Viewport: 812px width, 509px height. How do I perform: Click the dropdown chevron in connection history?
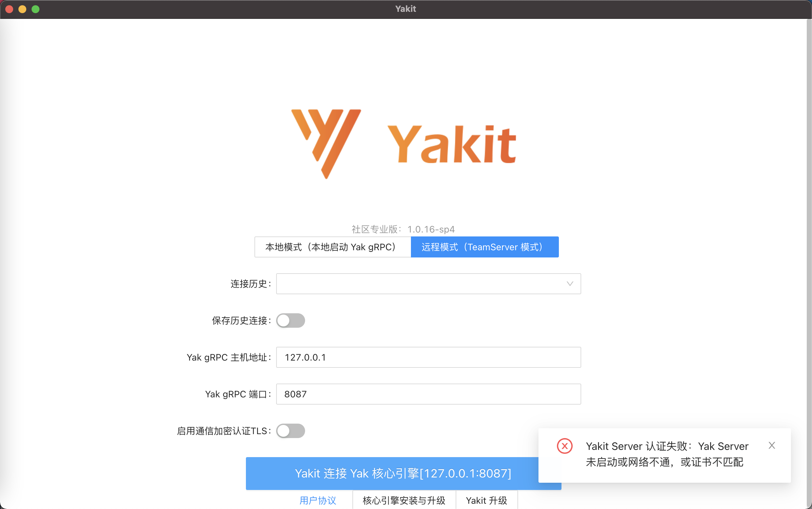point(570,284)
